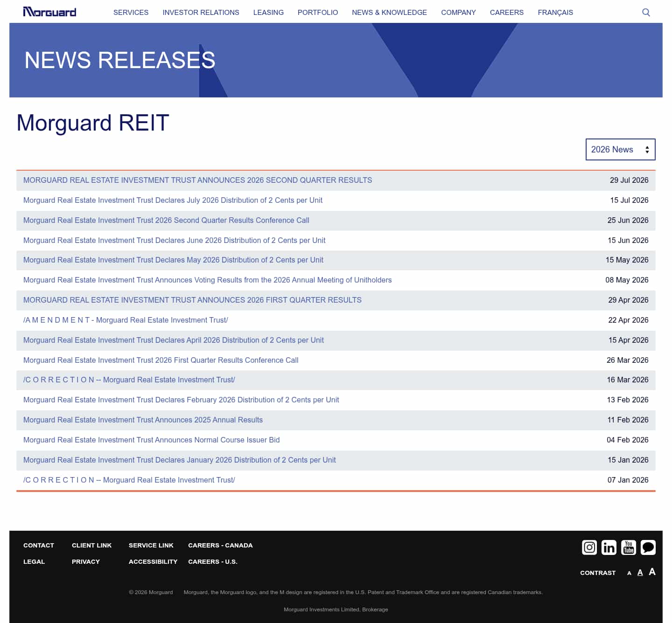This screenshot has width=672, height=623.
Task: Open the 2026 News year dropdown
Action: tap(621, 149)
